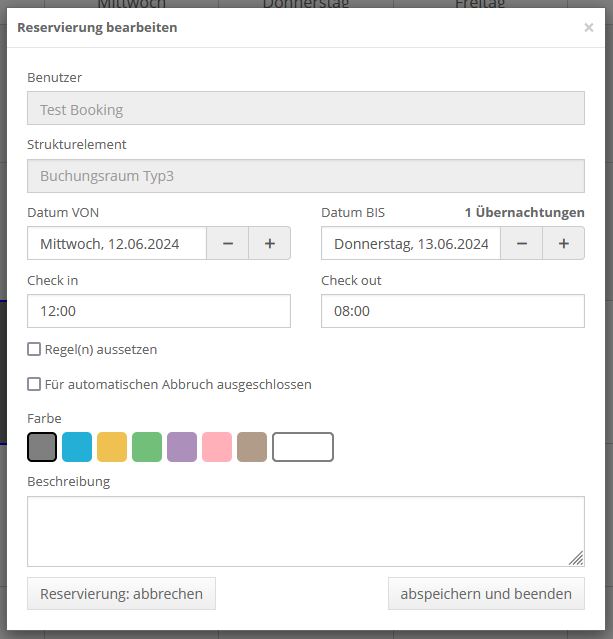Choose the pink color swatch
The image size is (613, 639).
click(x=217, y=447)
